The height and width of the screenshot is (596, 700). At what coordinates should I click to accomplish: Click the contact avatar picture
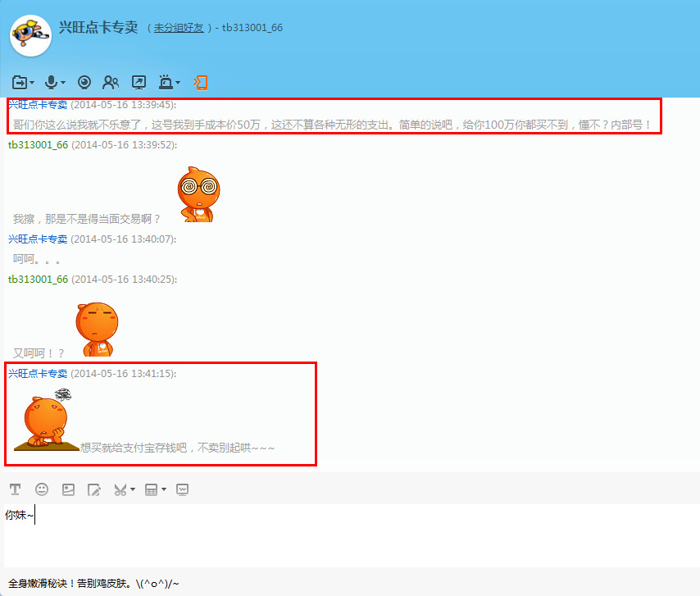click(x=30, y=35)
